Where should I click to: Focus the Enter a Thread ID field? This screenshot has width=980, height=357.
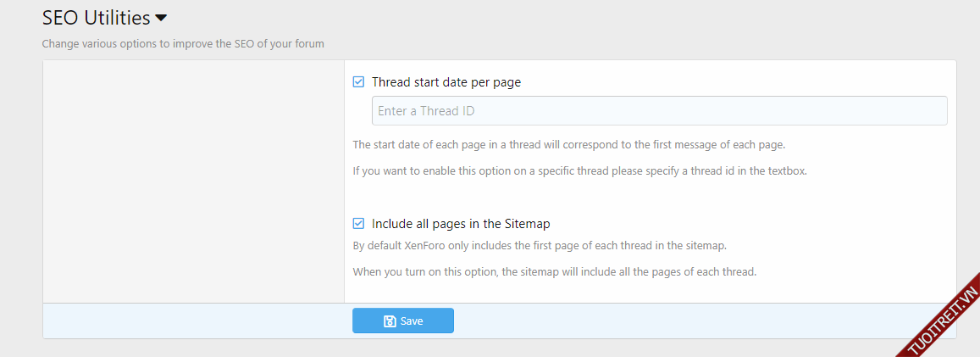tap(659, 111)
